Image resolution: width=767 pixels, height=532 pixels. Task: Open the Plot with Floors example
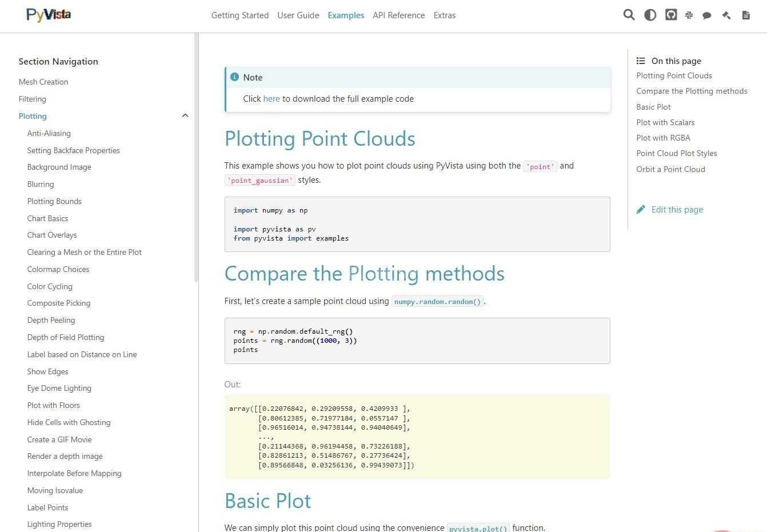pos(54,405)
